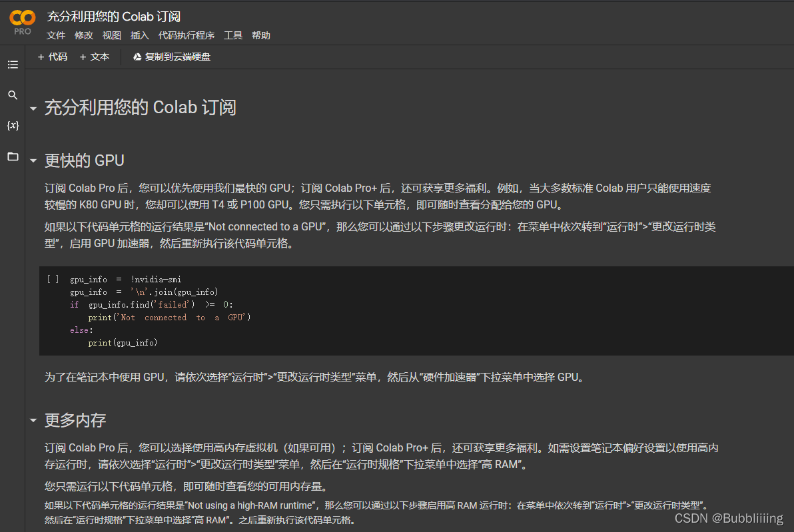Add a new text cell with + 文本

pos(95,57)
